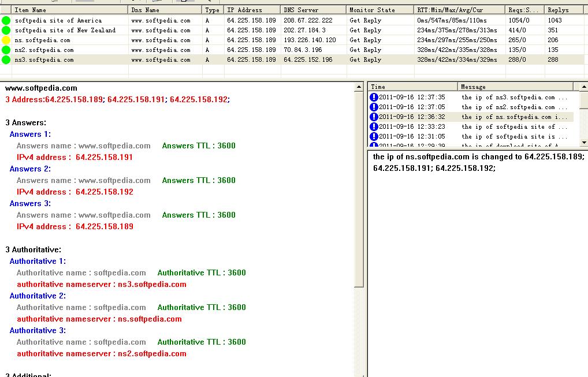The width and height of the screenshot is (588, 377).
Task: Sort by Item Name column header
Action: (x=70, y=10)
